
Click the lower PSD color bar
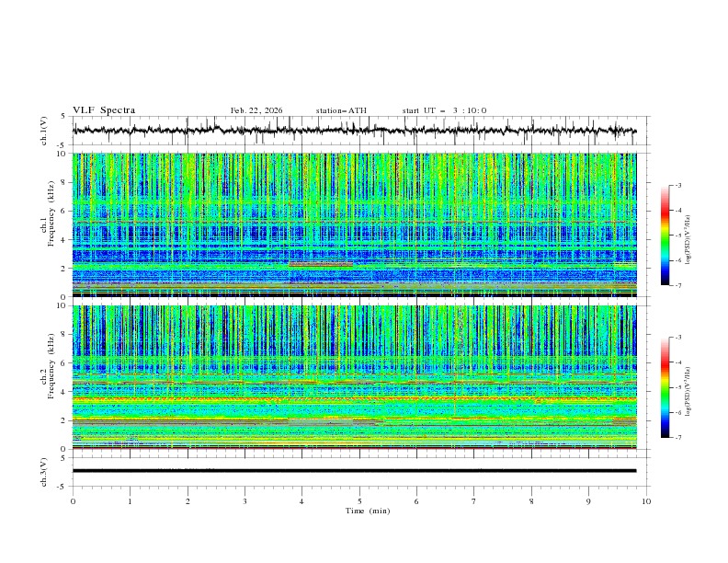[665, 387]
